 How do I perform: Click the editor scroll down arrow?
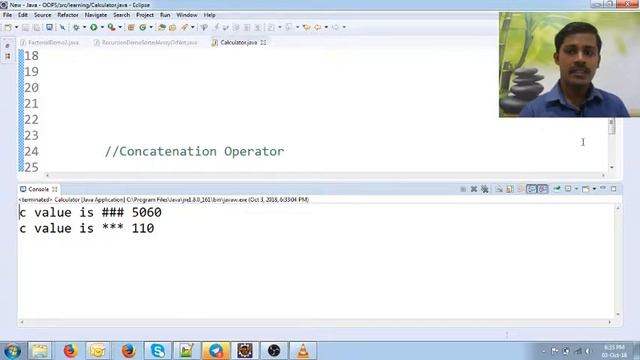tap(611, 167)
